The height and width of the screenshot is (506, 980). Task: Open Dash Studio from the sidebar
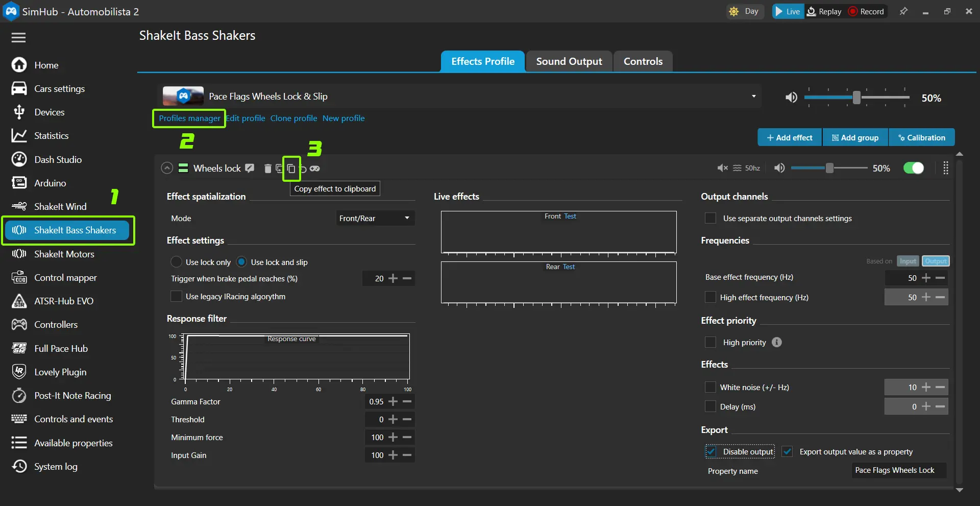click(x=58, y=159)
